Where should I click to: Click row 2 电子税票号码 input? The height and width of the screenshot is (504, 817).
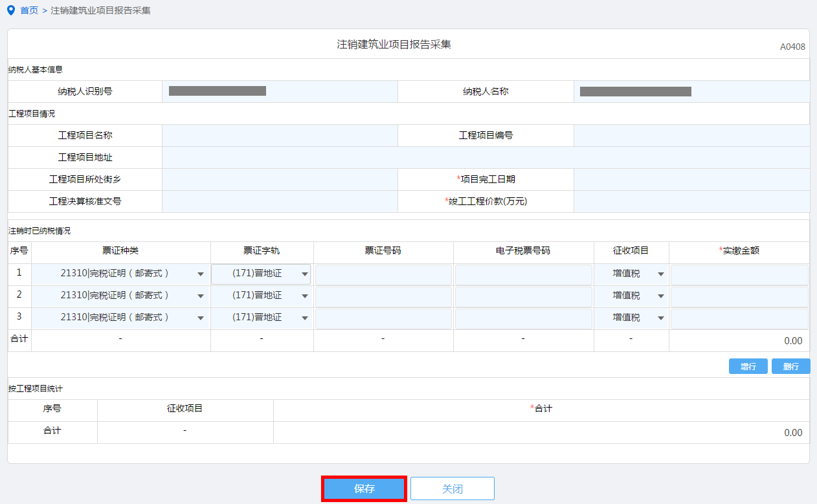tap(524, 297)
